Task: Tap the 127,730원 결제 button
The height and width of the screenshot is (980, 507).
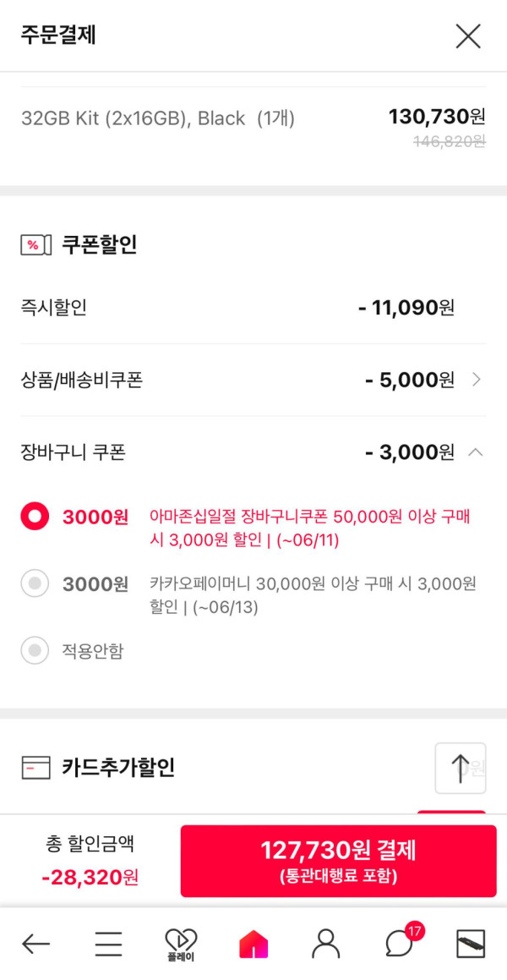Action: point(338,861)
